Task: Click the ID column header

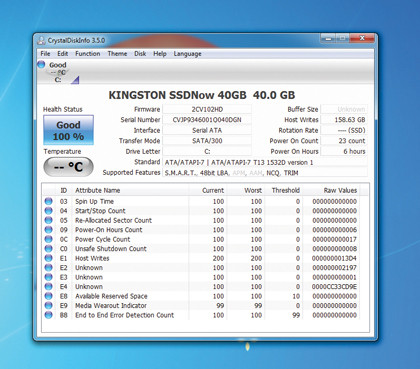Action: tap(63, 190)
